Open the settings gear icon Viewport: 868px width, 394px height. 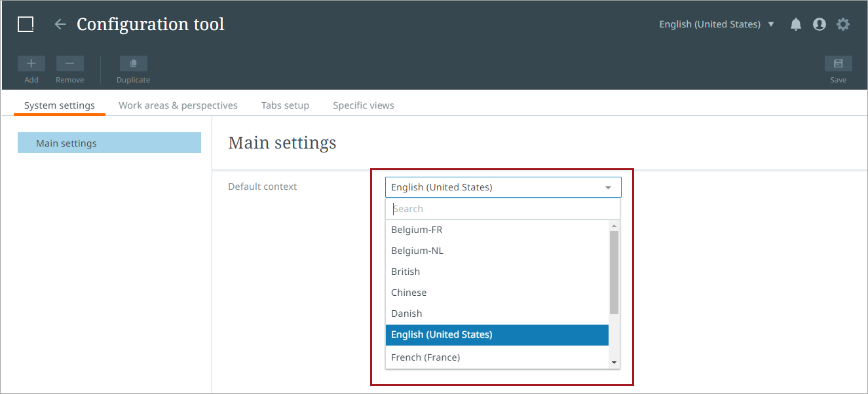click(x=843, y=24)
